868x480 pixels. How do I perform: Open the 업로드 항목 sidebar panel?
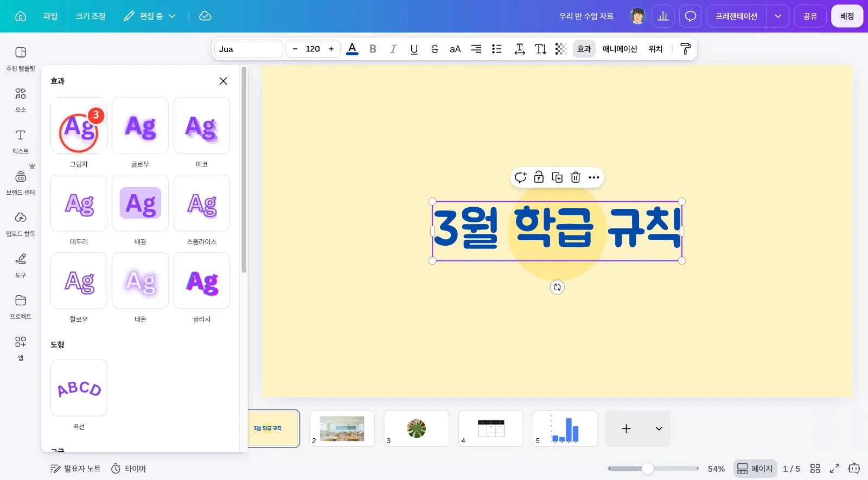point(21,224)
